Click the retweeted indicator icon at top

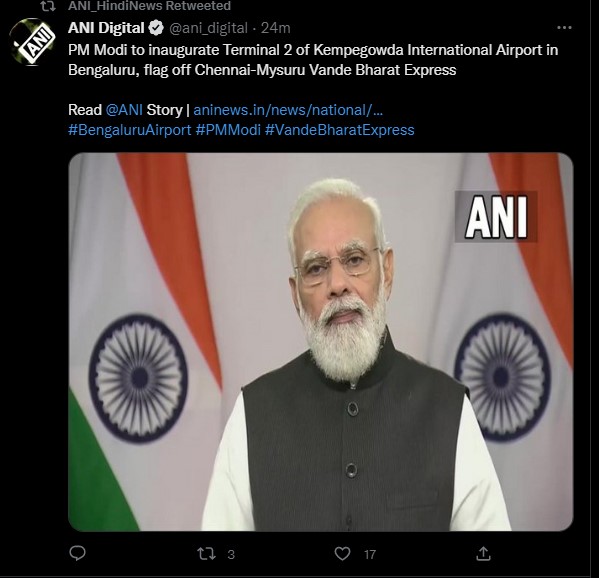[48, 6]
